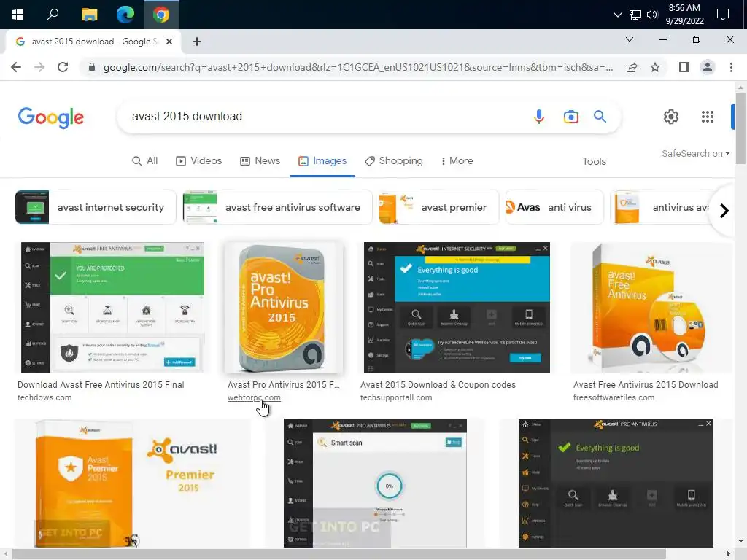Click the horizontal scrollbar at bottom
Screen dimensions: 747x560
click(339, 554)
